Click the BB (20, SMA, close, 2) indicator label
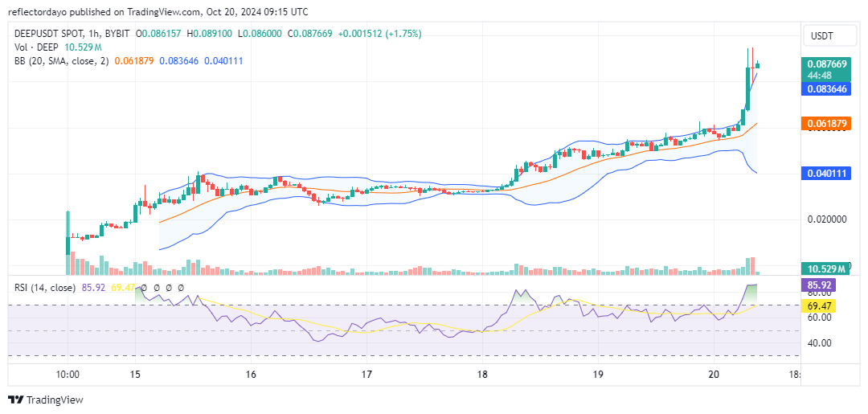 [62, 61]
